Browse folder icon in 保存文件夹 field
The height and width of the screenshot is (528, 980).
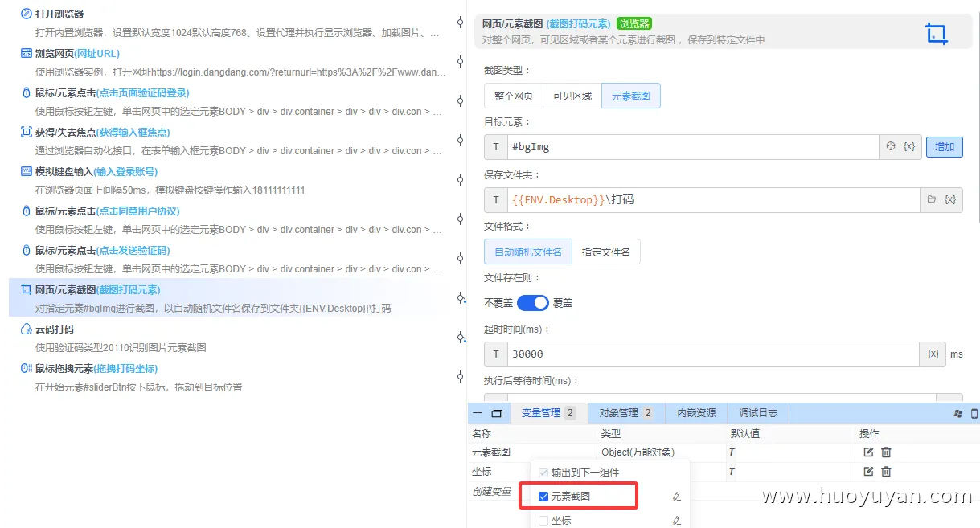[932, 199]
